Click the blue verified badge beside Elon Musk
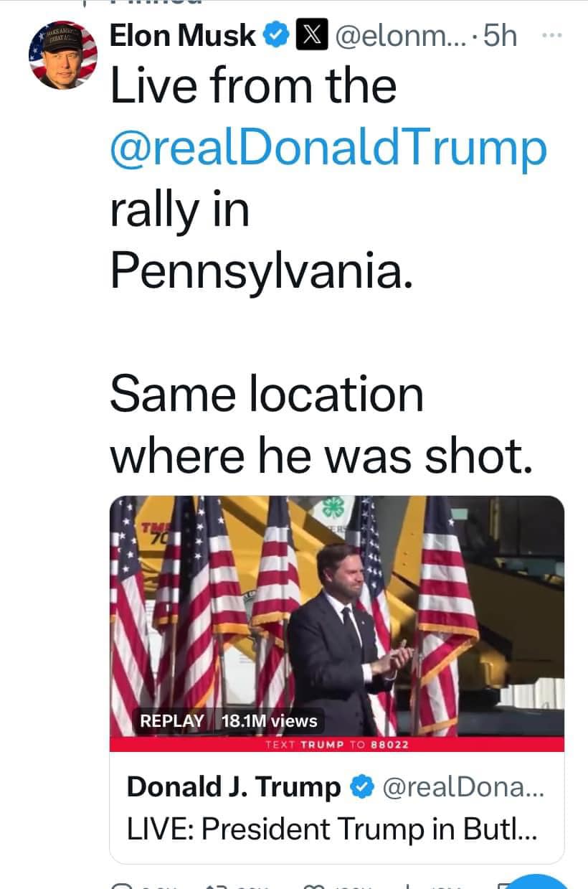588x889 pixels. tap(277, 36)
